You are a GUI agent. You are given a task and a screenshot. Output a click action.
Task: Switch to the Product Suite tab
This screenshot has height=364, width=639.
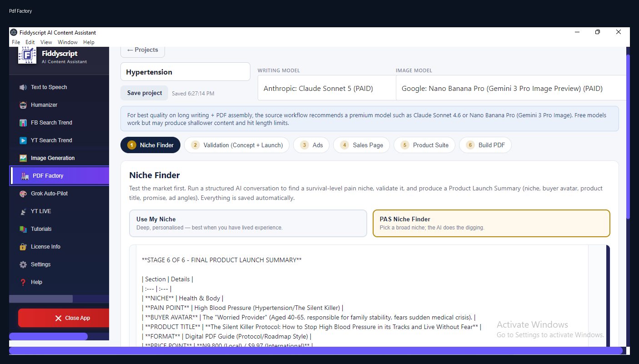(x=424, y=145)
